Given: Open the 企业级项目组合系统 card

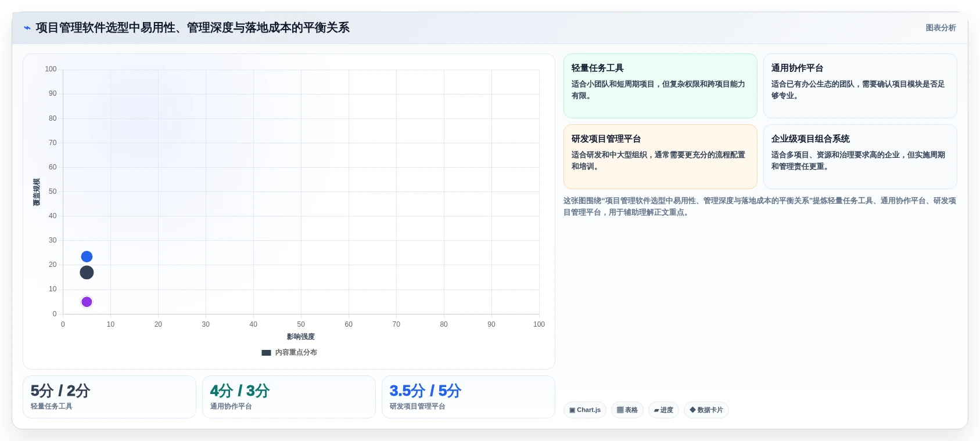Looking at the screenshot, I should (860, 157).
